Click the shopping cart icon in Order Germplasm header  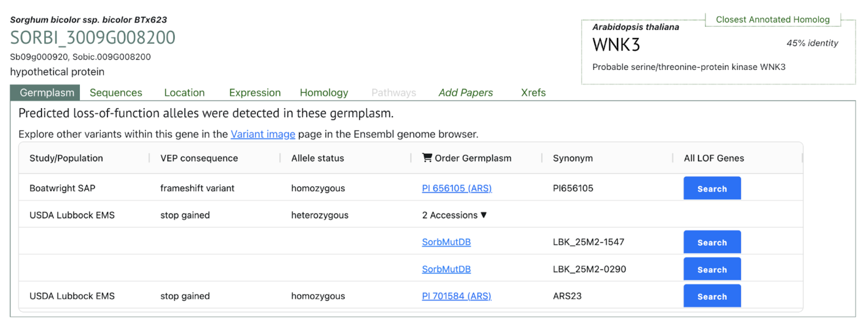(427, 158)
